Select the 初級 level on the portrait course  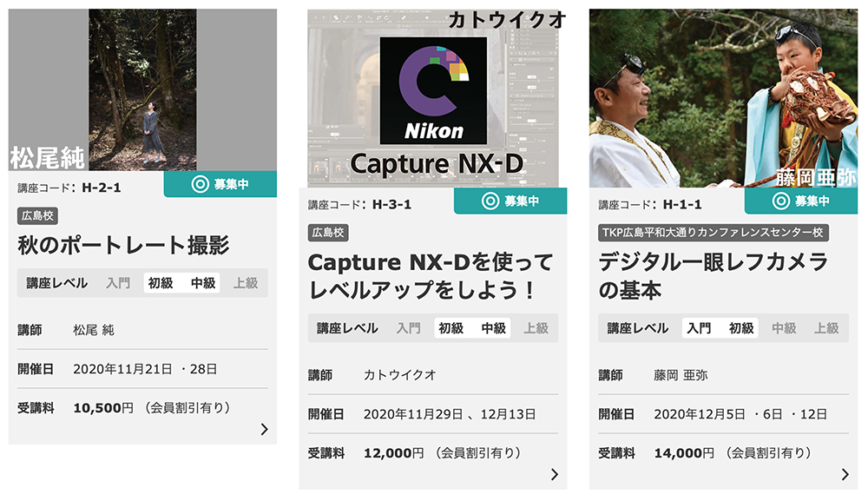[x=161, y=283]
